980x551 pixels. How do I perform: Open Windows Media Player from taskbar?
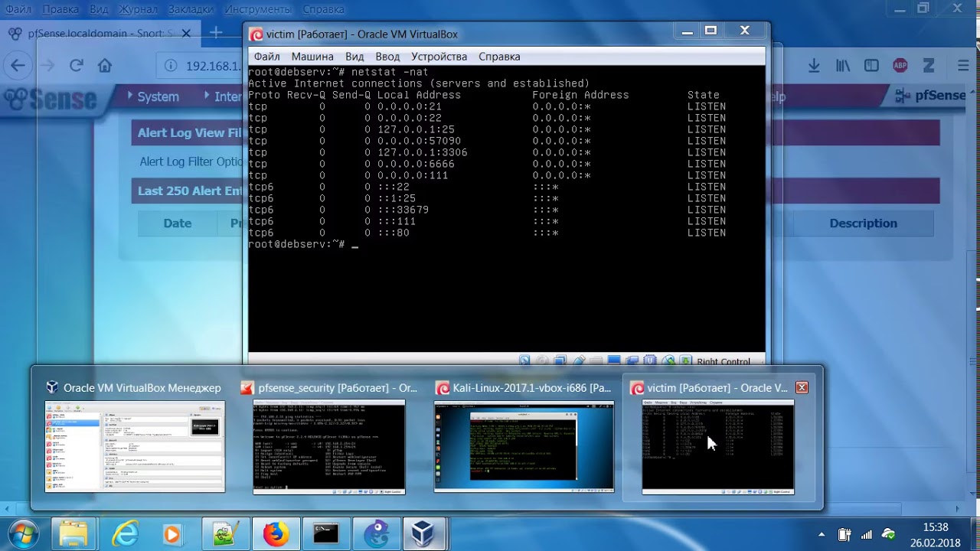(172, 533)
